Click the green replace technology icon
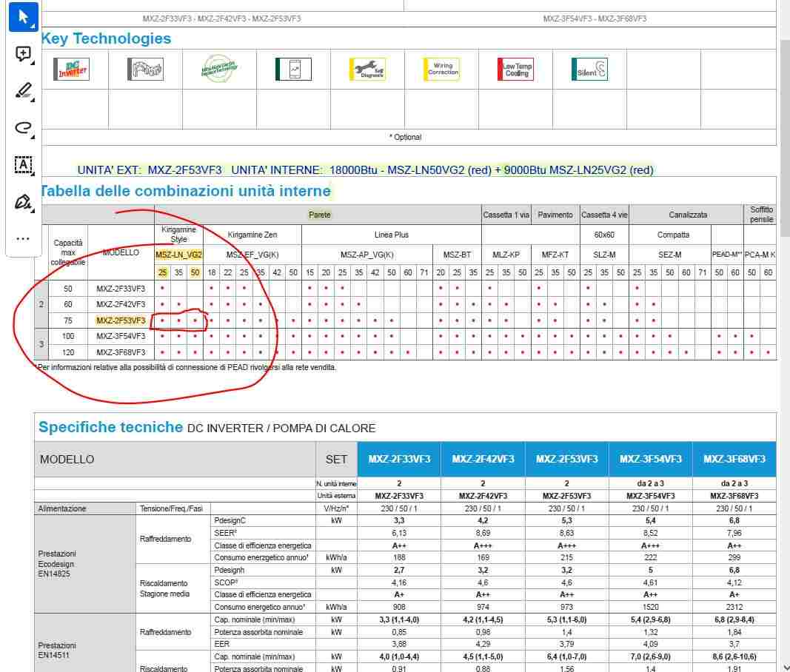 tap(218, 69)
